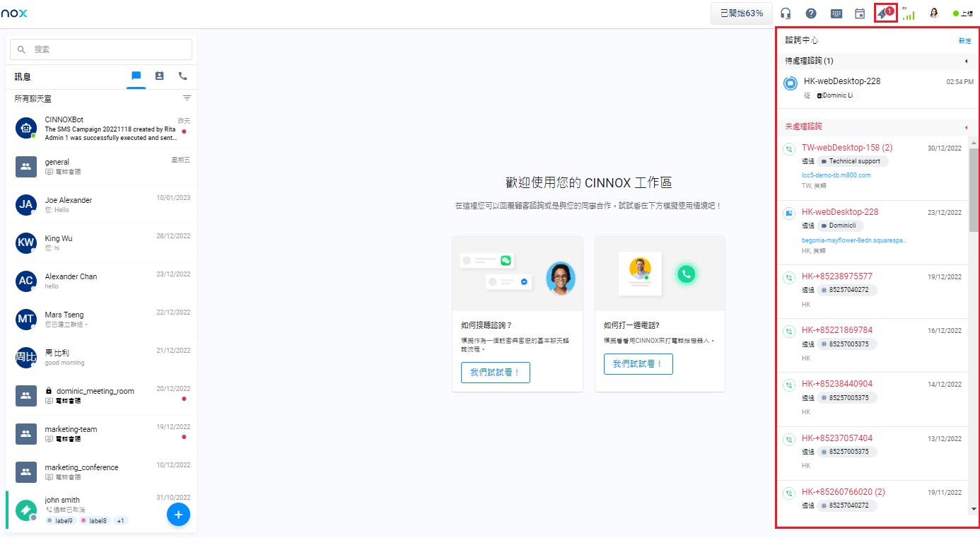Switch to the chat messages tab

(136, 76)
